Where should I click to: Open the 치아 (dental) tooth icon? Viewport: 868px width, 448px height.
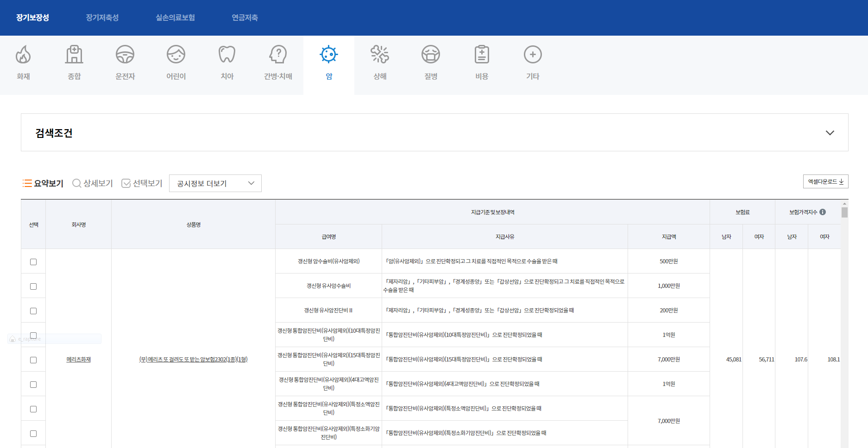tap(227, 55)
